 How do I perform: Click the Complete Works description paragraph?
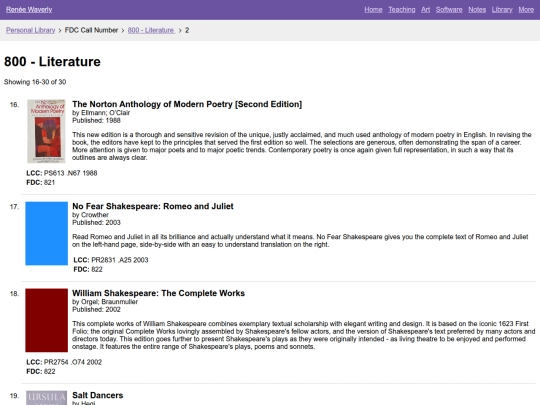pyautogui.click(x=303, y=335)
